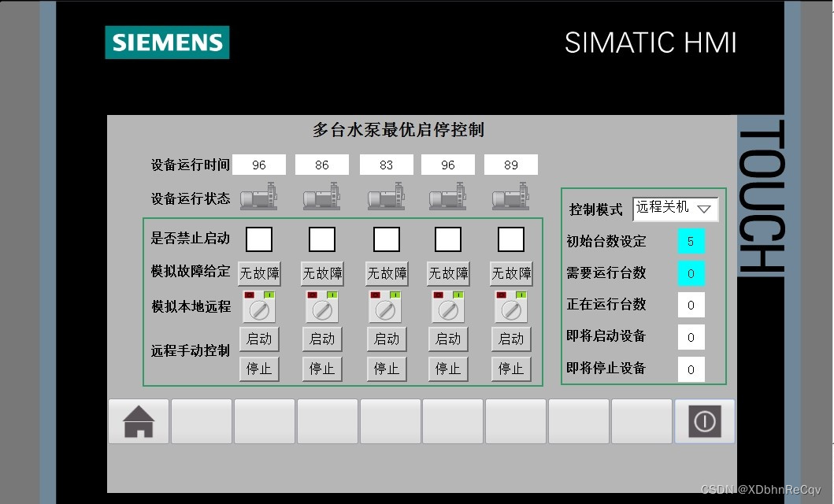Check 是否禁止启动 box for pump 3
The image size is (834, 504).
387,239
